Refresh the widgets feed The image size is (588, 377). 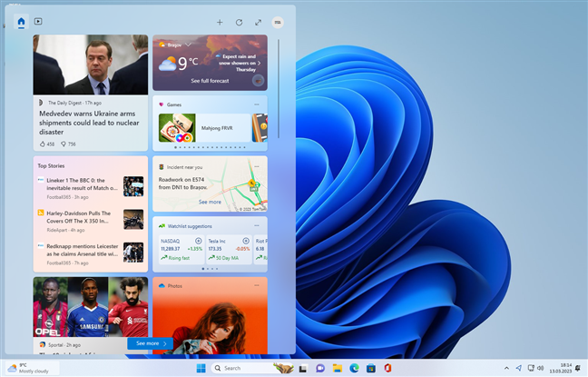click(x=239, y=23)
